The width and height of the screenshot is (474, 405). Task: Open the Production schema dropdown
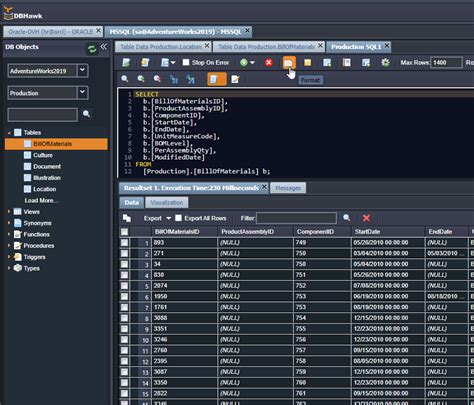tap(82, 93)
